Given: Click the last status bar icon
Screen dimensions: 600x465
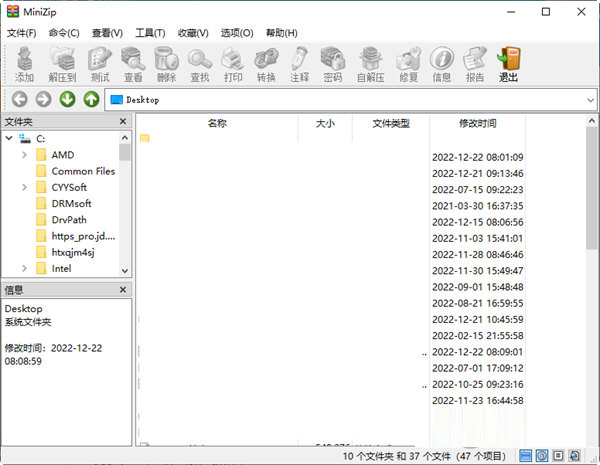Looking at the screenshot, I should (575, 455).
